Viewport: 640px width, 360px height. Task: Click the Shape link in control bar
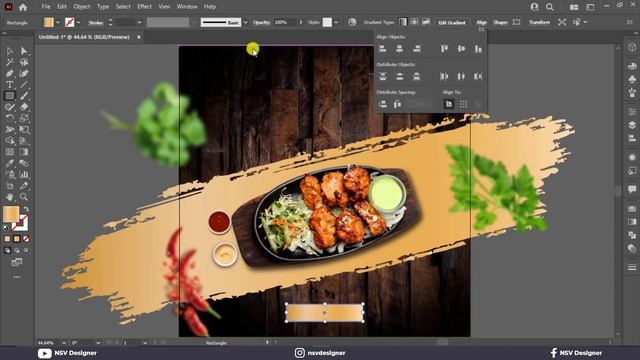500,22
